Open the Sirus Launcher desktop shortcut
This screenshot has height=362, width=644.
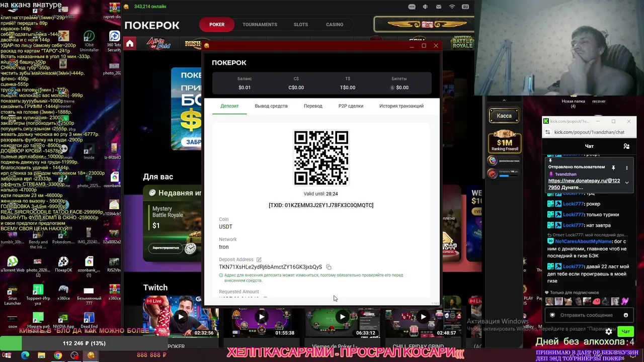13,295
